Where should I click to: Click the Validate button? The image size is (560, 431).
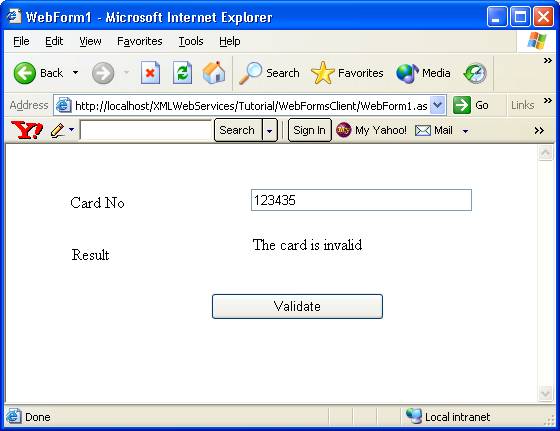[297, 306]
